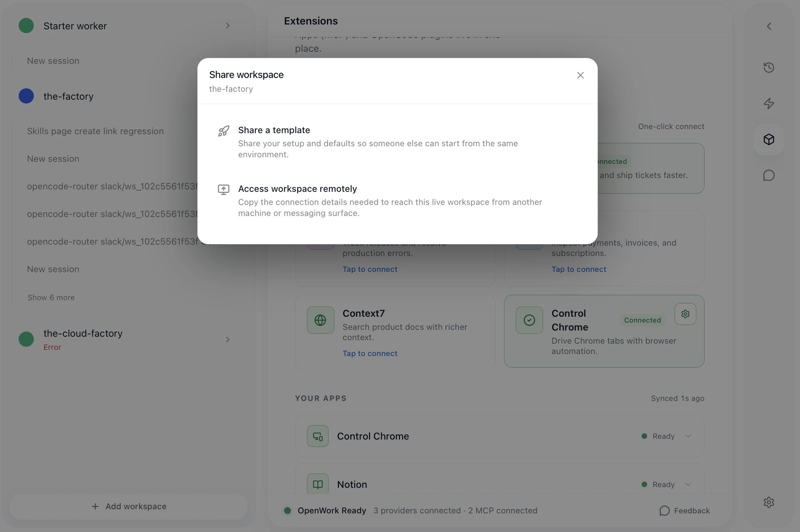Click the Add workspace button
This screenshot has height=532, width=800.
128,506
